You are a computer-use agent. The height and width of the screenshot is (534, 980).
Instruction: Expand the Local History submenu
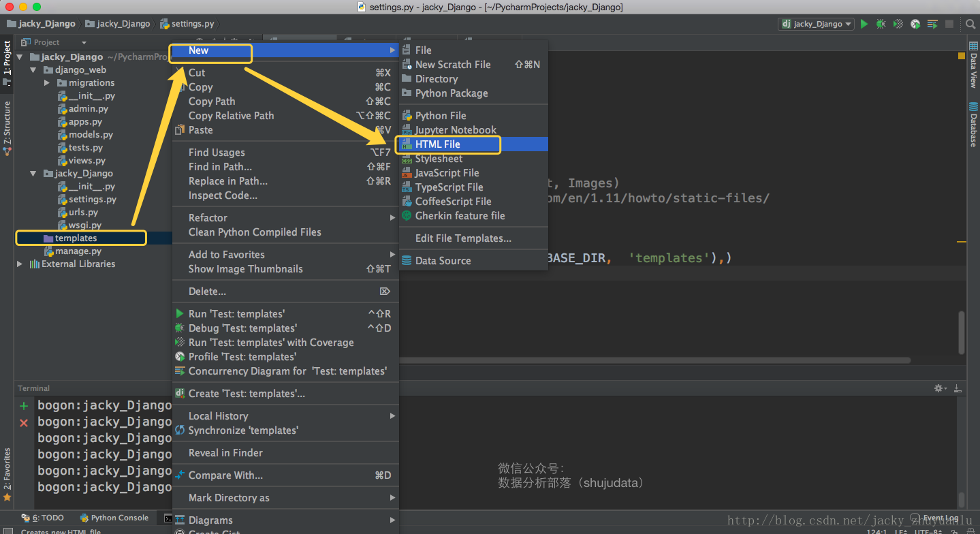[x=285, y=416]
